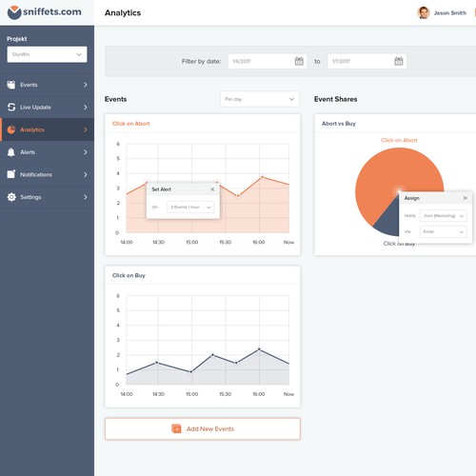
Task: Close the Assign popup
Action: [x=465, y=198]
